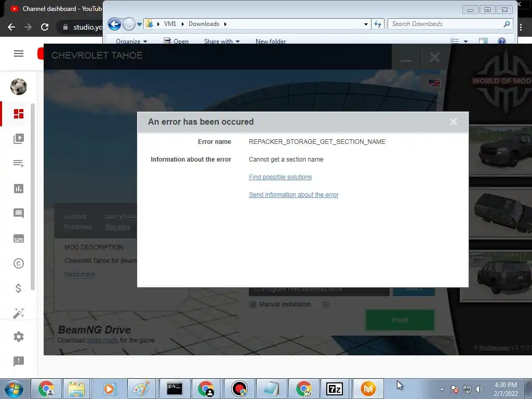Screen dimensions: 532x399
Task: Open Content icon in Studio sidebar
Action: click(19, 138)
